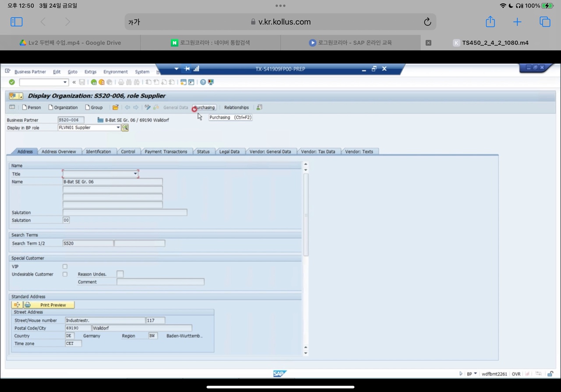Click the Open BP folder icon
561x392 pixels.
click(x=115, y=107)
